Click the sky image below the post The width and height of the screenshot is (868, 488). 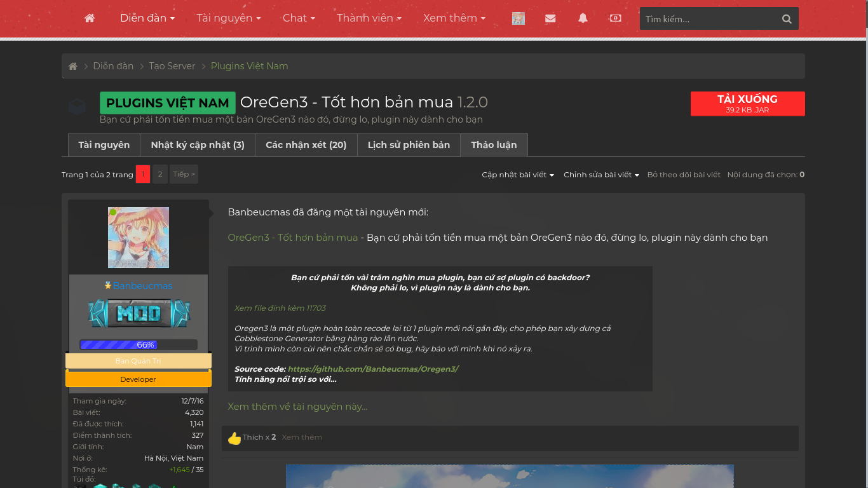[510, 476]
